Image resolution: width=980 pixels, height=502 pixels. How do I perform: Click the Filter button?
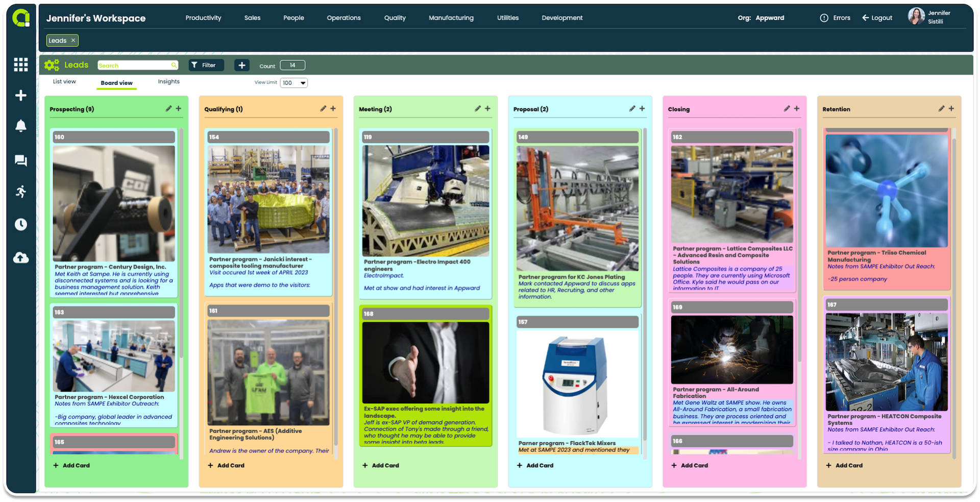pyautogui.click(x=206, y=65)
